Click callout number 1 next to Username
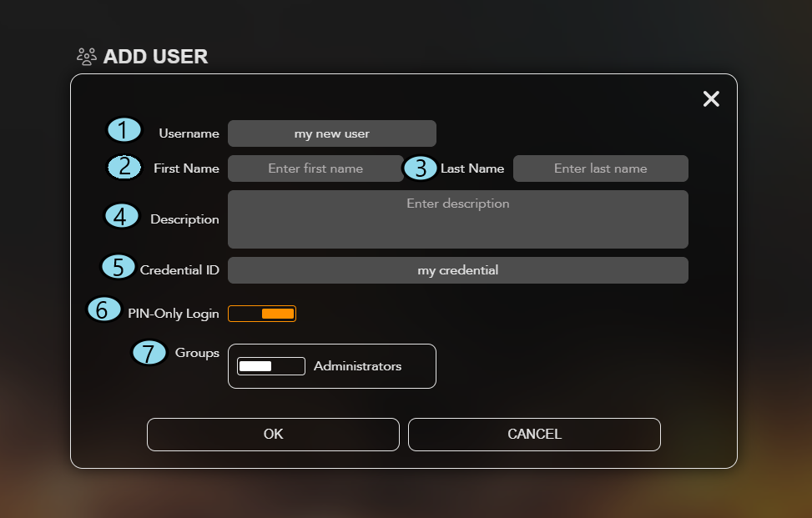This screenshot has width=812, height=518. click(x=124, y=130)
